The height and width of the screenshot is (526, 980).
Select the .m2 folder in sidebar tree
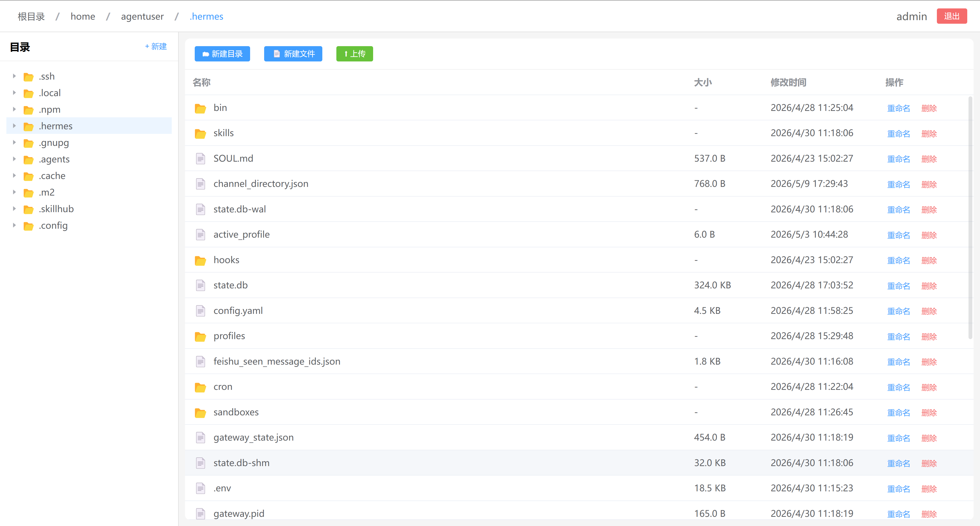pos(89,192)
